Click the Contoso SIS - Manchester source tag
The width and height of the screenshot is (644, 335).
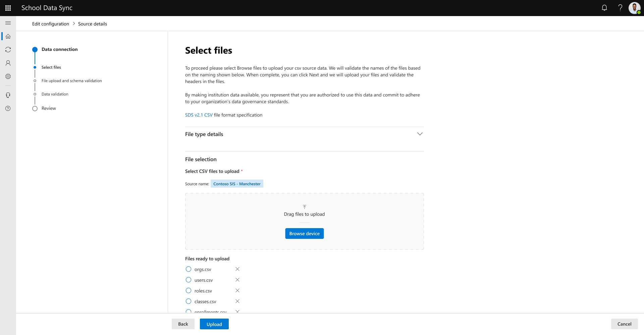(x=237, y=184)
